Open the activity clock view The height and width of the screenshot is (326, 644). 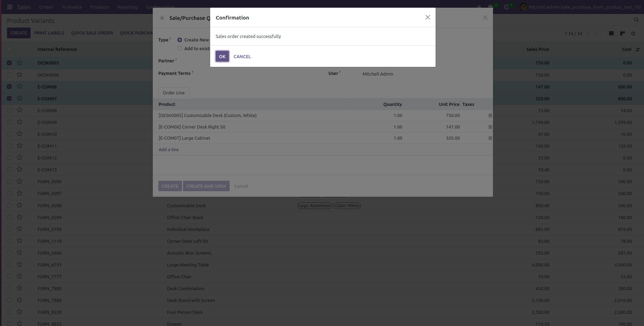tap(633, 33)
